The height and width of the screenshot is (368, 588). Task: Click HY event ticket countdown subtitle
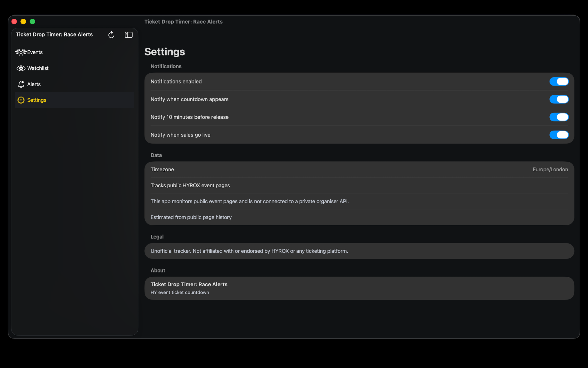tap(180, 292)
